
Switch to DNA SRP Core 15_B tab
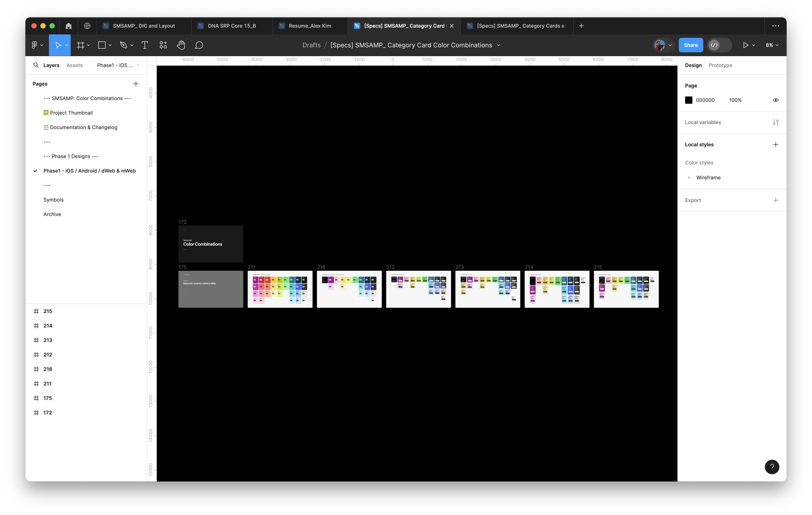232,26
